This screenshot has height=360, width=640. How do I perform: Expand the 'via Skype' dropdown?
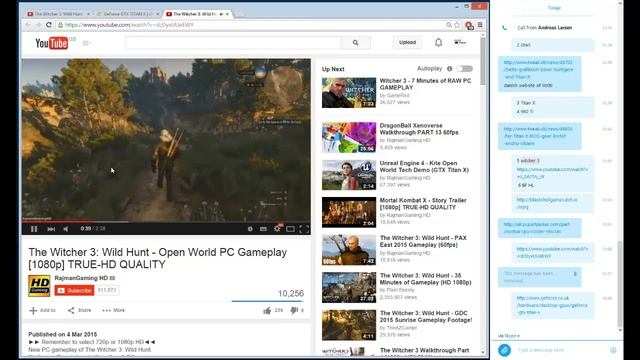pos(509,336)
